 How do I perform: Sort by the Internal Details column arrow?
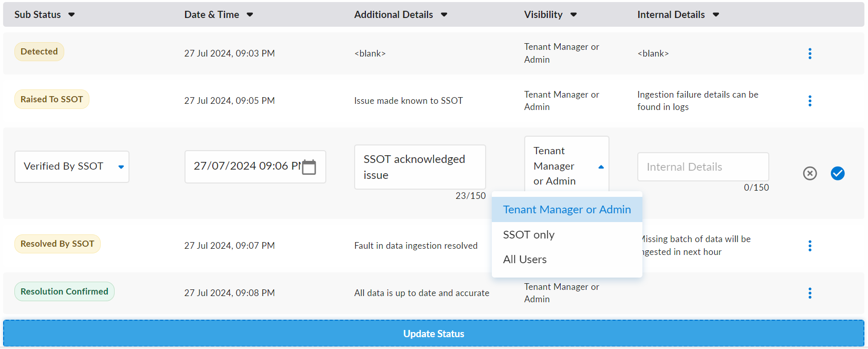tap(716, 15)
